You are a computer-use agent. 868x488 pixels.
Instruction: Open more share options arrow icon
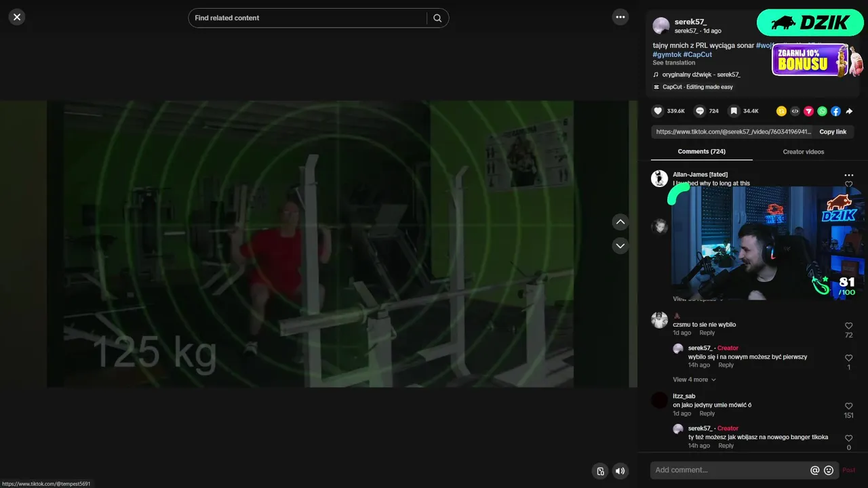click(x=849, y=111)
